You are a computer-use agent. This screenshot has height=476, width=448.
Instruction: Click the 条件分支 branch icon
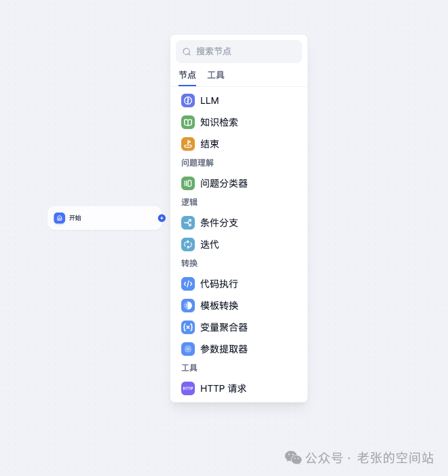188,223
